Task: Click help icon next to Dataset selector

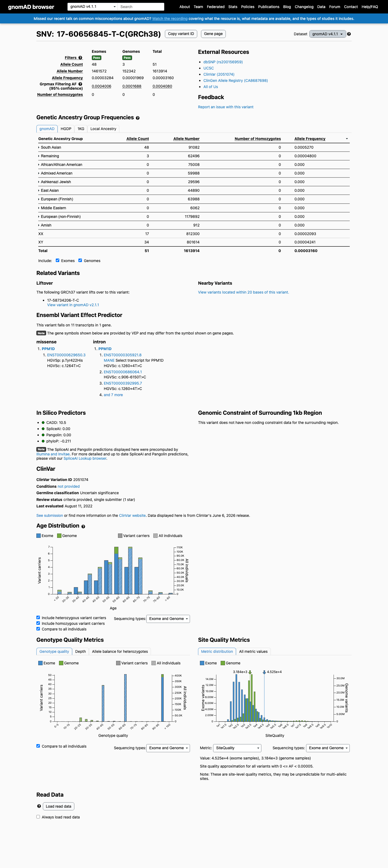Action: [x=349, y=34]
